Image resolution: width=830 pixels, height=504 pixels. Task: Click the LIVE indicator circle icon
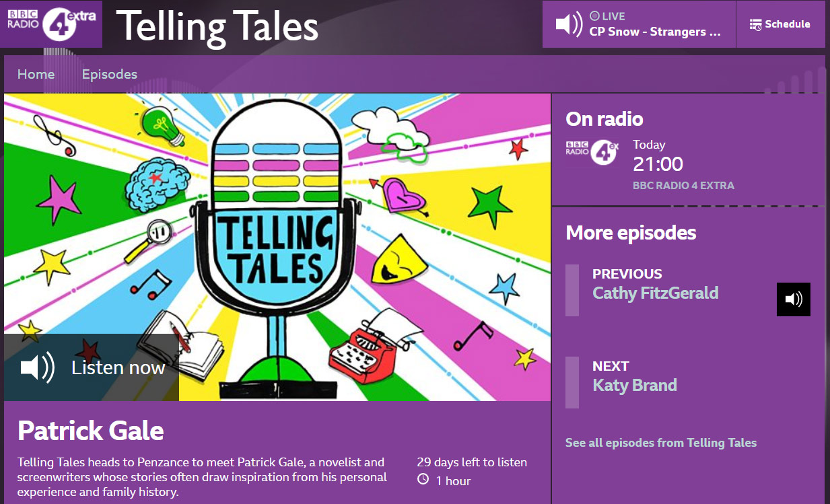pyautogui.click(x=594, y=16)
